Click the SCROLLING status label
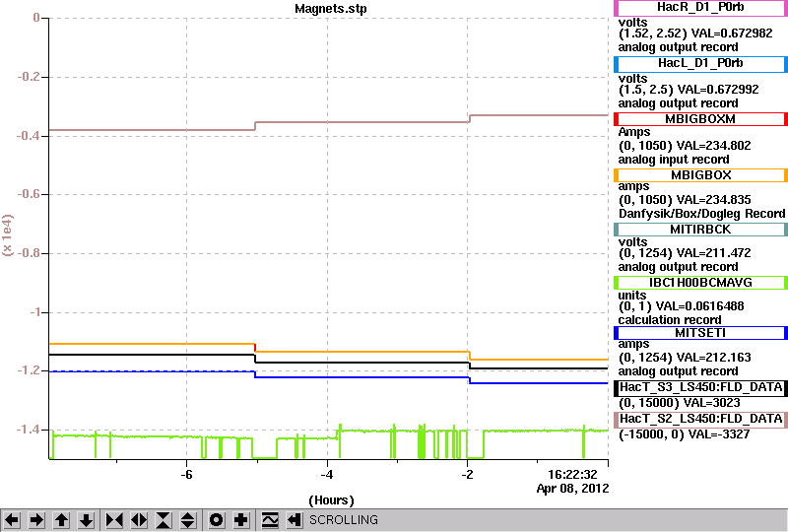Screen dimensions: 788x532 coord(343,520)
